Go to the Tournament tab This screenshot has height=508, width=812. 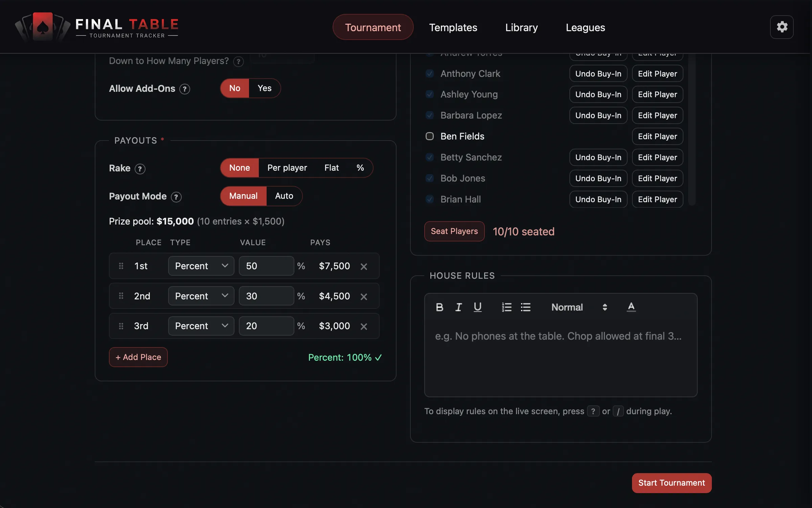(373, 27)
